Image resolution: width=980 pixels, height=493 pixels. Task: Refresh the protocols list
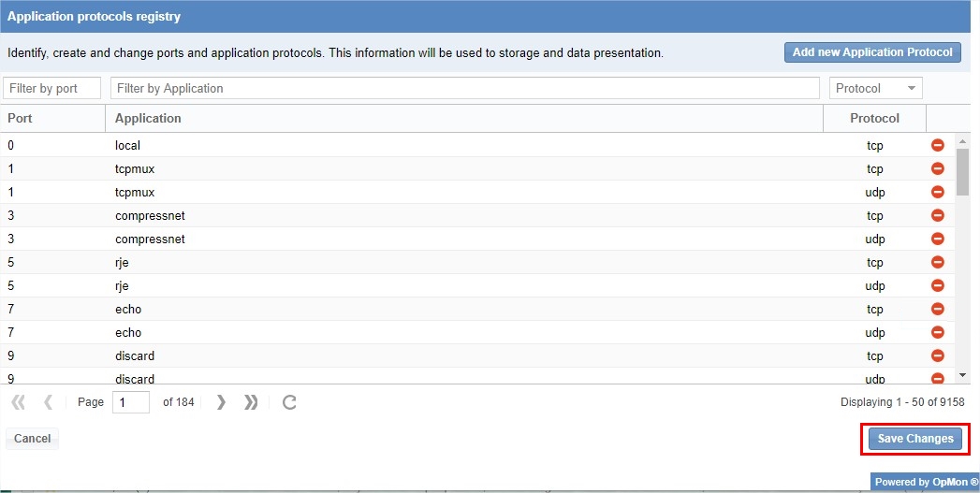[290, 402]
